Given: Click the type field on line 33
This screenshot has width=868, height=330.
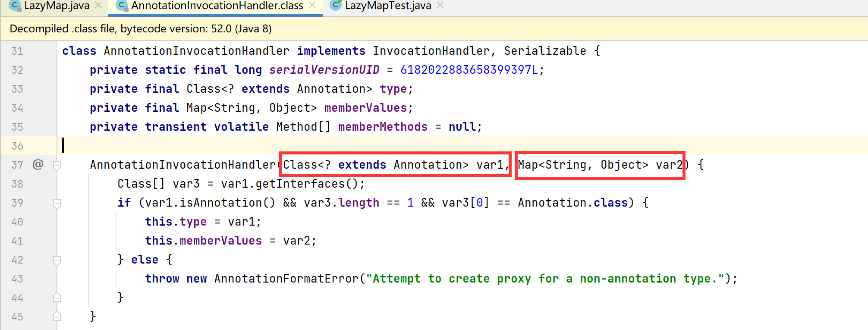Looking at the screenshot, I should coord(393,89).
